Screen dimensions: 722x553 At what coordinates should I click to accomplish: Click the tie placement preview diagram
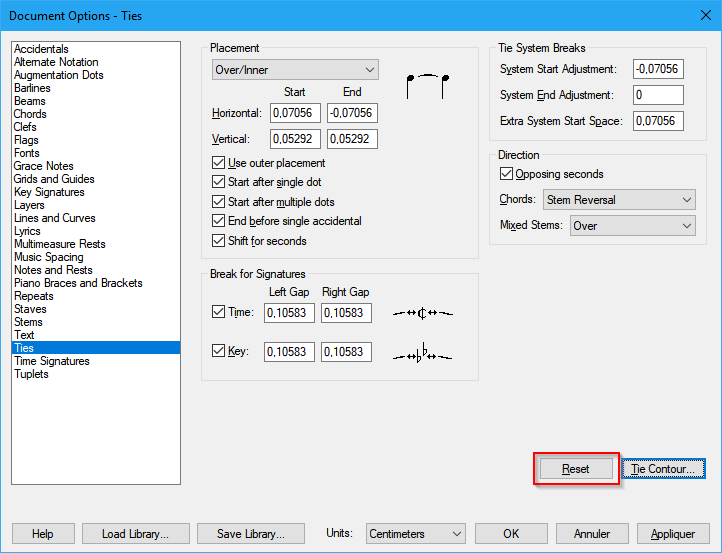(428, 86)
